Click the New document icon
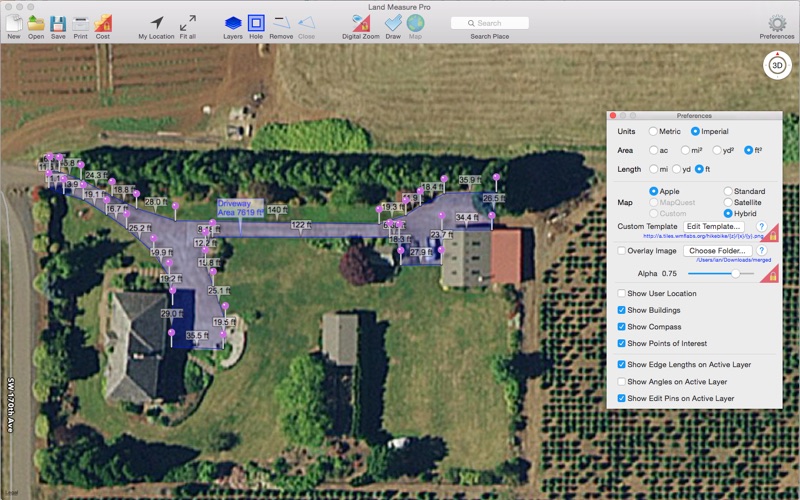 tap(14, 23)
